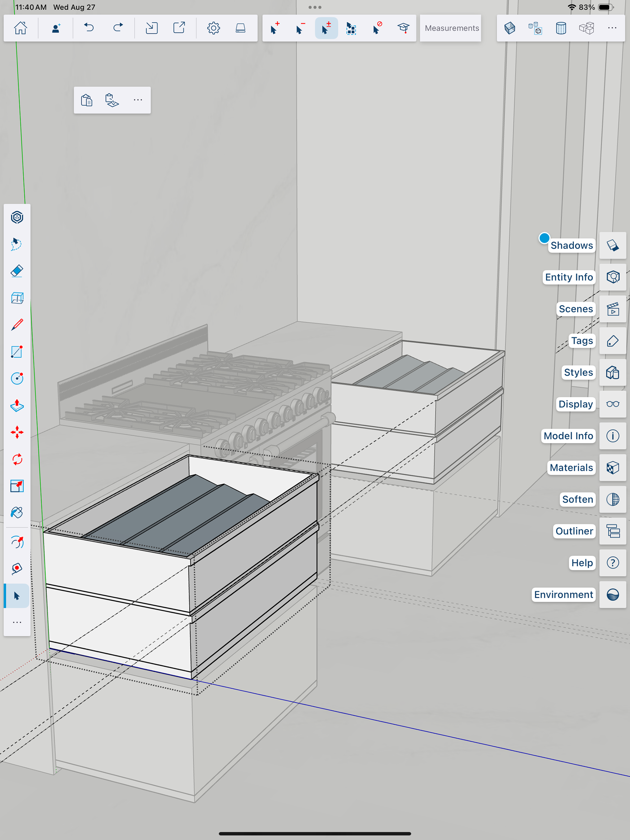Open the Entity Info panel
The width and height of the screenshot is (630, 840).
pyautogui.click(x=613, y=277)
